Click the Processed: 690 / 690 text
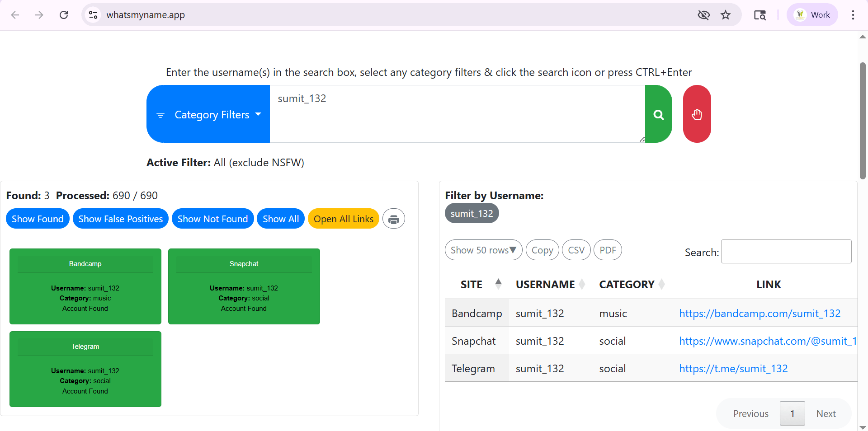Screen dimensions: 868x431 click(107, 196)
